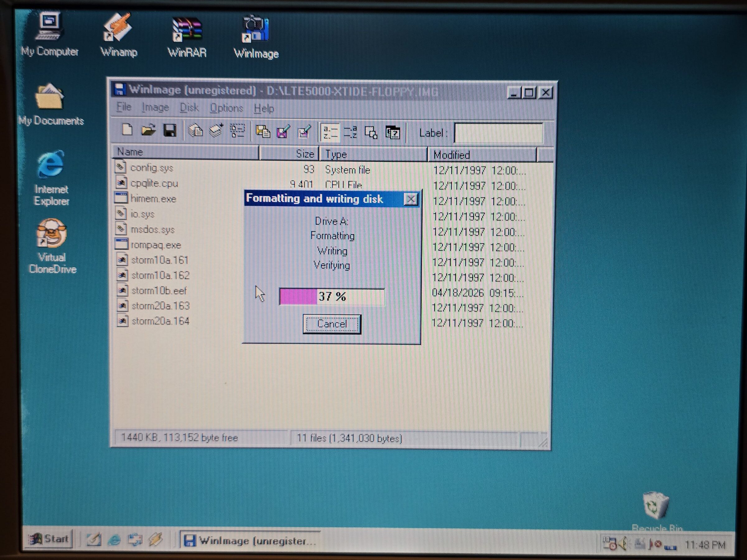Click the Write disk toolbar icon

(283, 132)
